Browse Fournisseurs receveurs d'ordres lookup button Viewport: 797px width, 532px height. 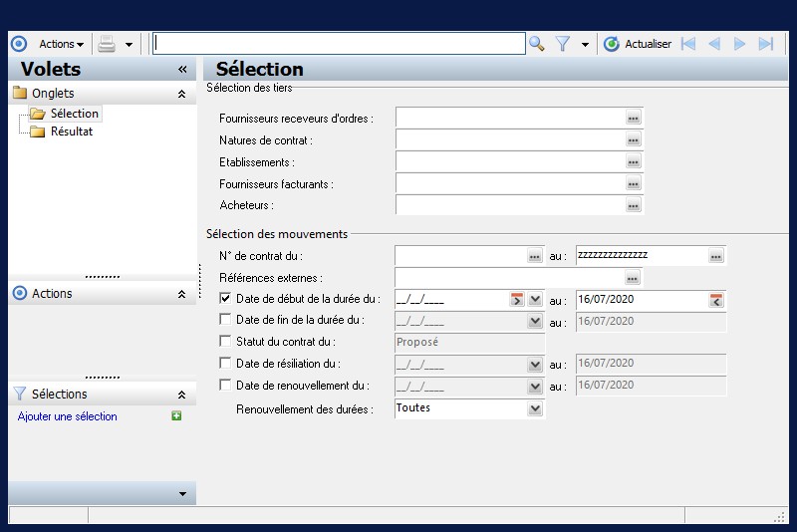coord(633,118)
